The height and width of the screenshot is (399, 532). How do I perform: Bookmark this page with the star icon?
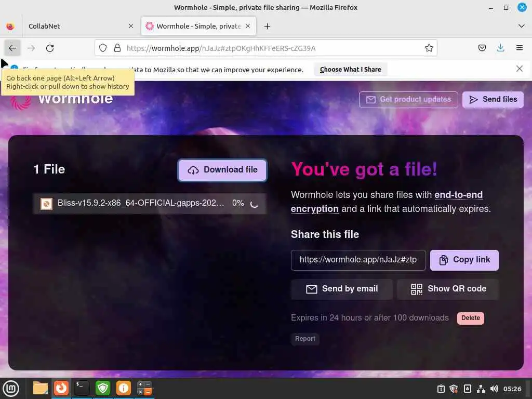pos(429,48)
